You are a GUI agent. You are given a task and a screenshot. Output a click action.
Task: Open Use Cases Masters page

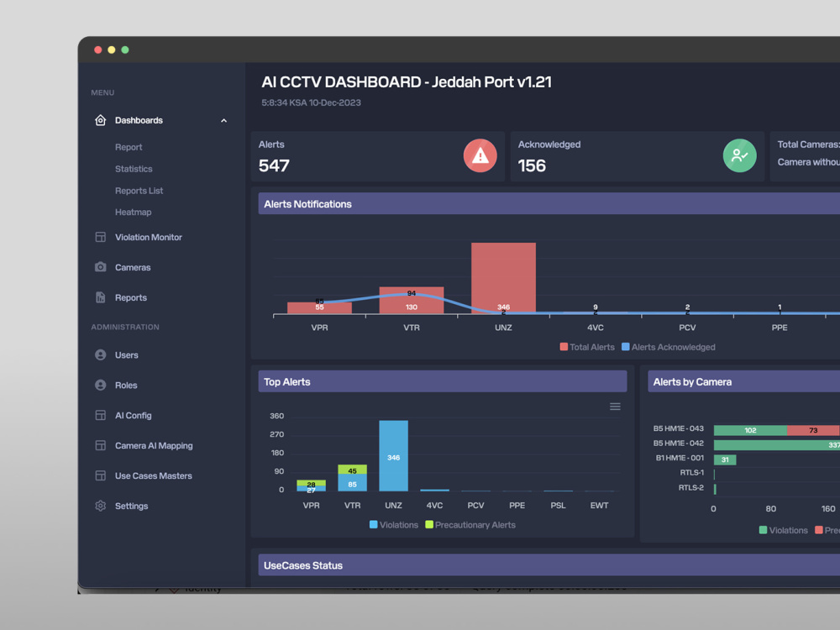pyautogui.click(x=153, y=475)
